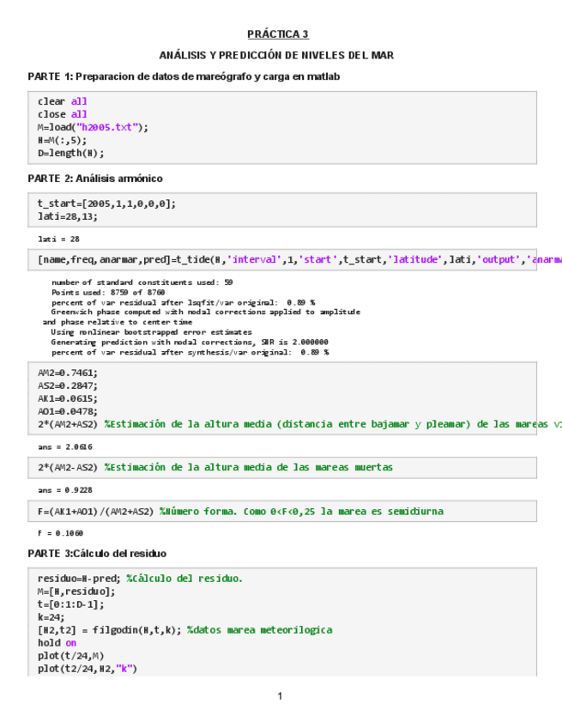
Task: Click the F=(AK1+AO1)/(AM2+AS2) code block
Action: coord(240,512)
